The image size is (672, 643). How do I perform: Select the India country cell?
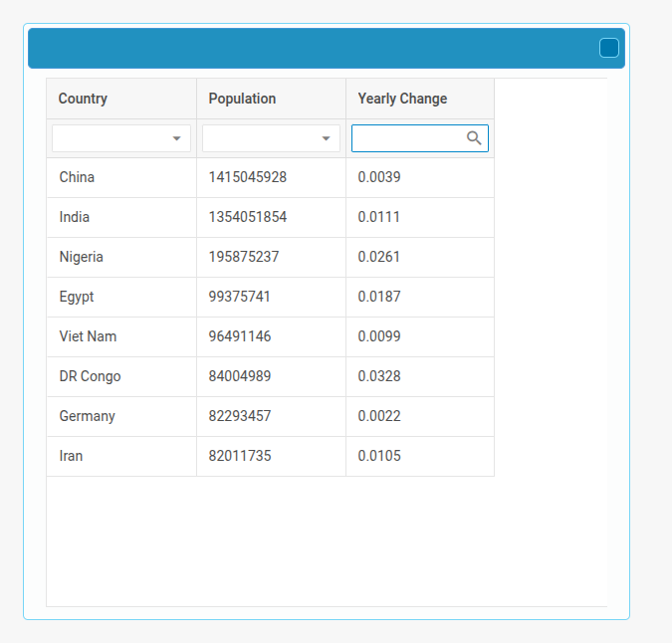click(75, 217)
